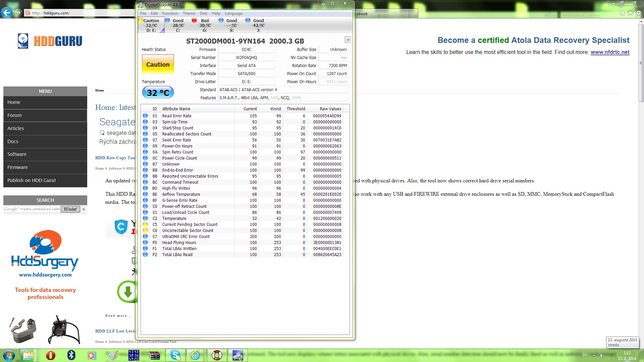Screen dimensions: 644x362
Task: Click the Google search input field
Action: [x=32, y=209]
